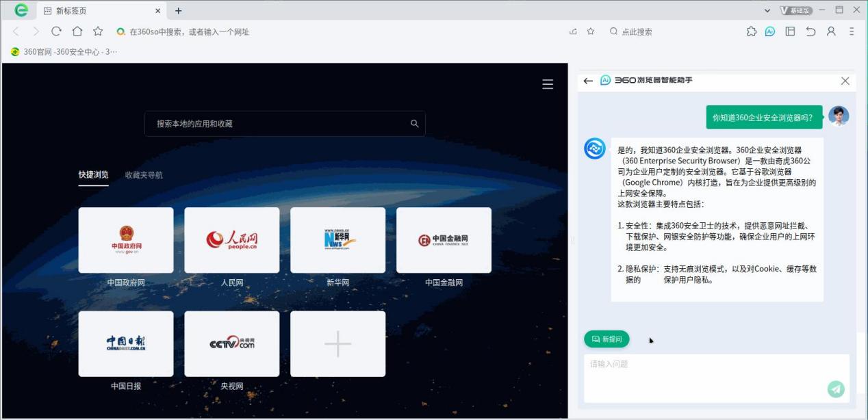Click the 中国政府网 label text

coord(126,283)
